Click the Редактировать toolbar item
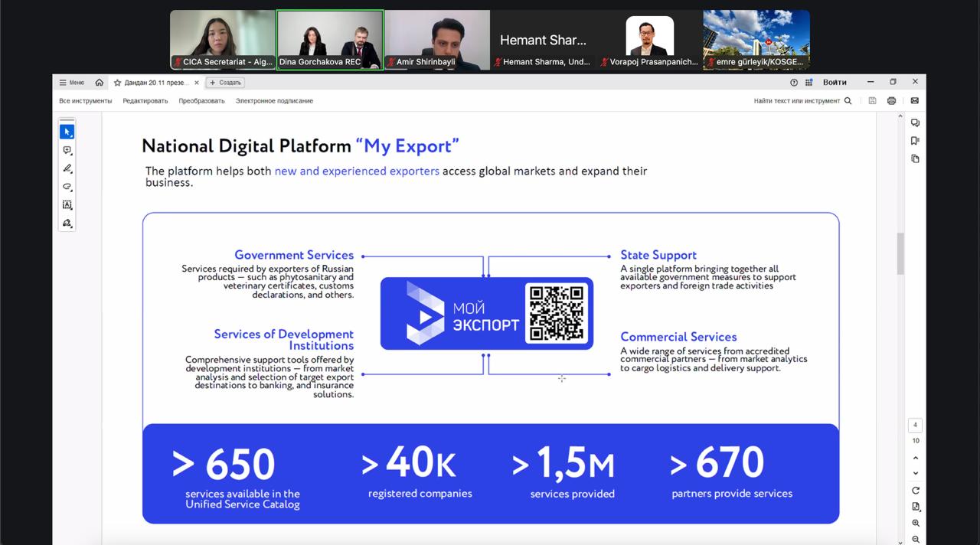The height and width of the screenshot is (545, 980). point(145,101)
